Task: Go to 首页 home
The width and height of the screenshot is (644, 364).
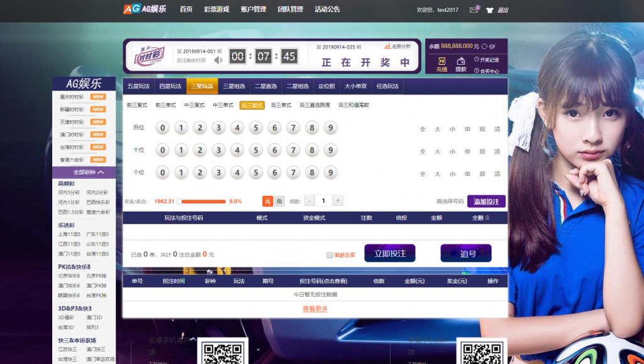Action: tap(186, 9)
